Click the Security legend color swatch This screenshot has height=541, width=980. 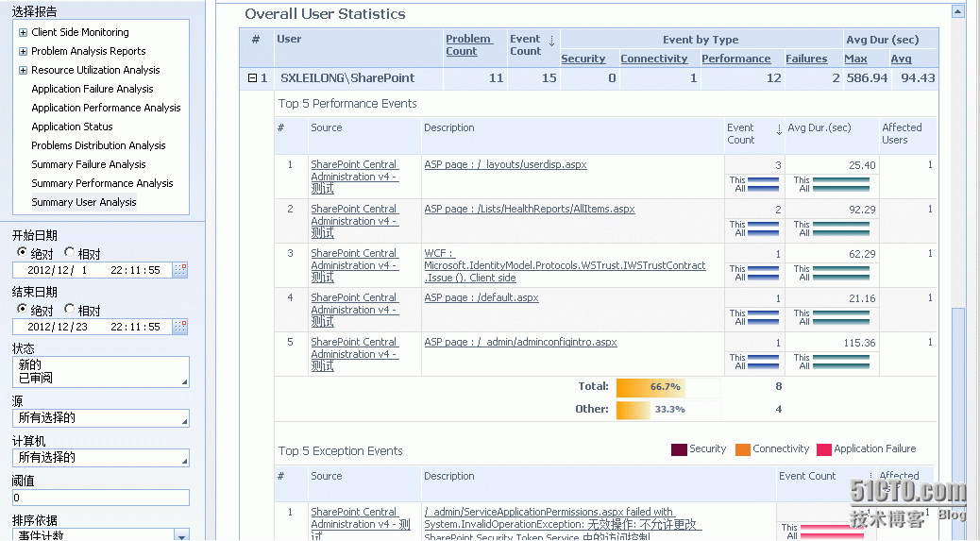pos(679,449)
